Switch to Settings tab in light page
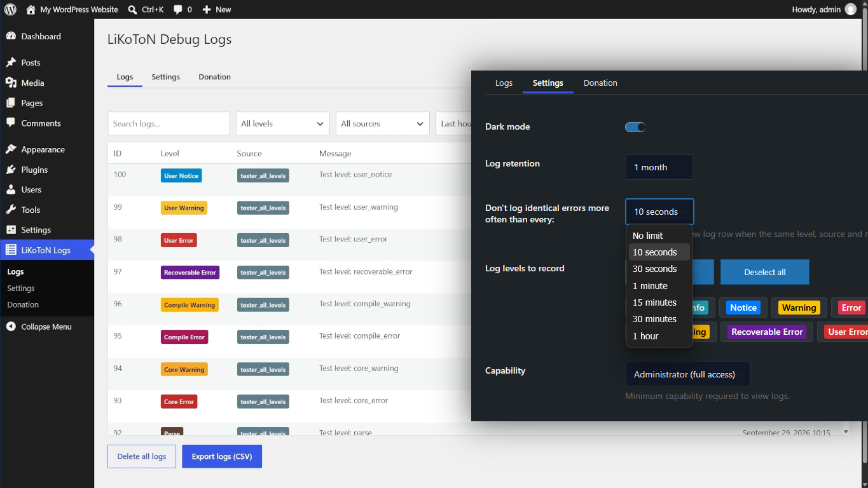 coord(166,77)
